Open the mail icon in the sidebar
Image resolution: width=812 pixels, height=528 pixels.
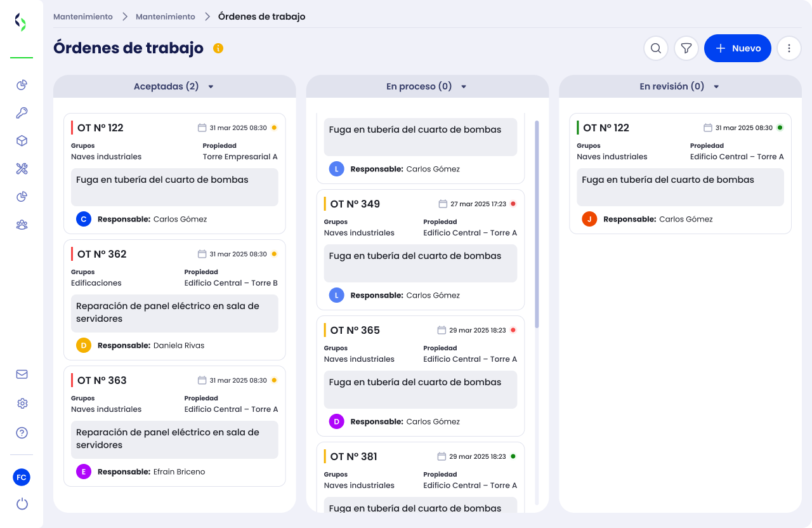22,374
